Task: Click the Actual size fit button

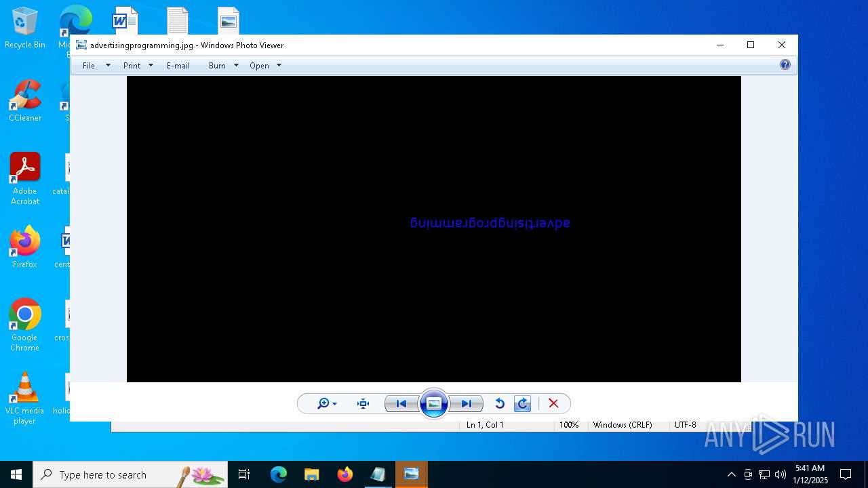Action: coord(363,404)
